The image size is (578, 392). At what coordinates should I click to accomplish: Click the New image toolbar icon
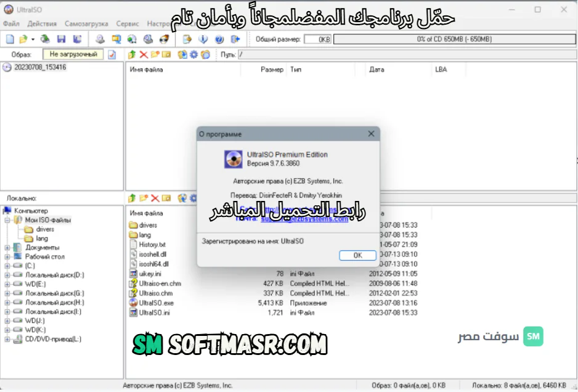point(10,39)
